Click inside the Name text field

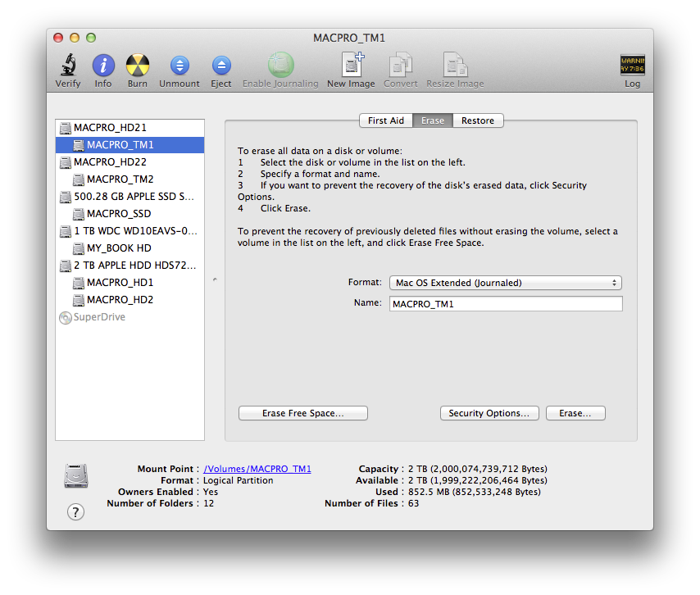pyautogui.click(x=505, y=303)
